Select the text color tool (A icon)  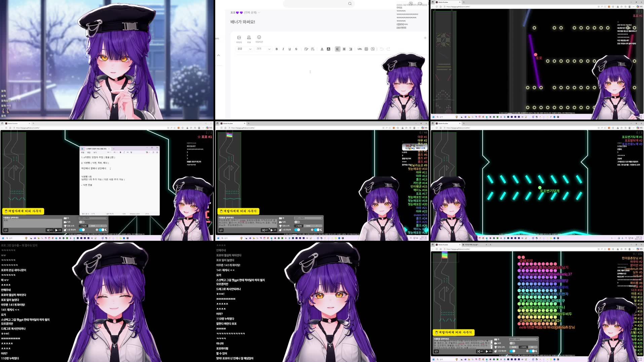(x=322, y=49)
